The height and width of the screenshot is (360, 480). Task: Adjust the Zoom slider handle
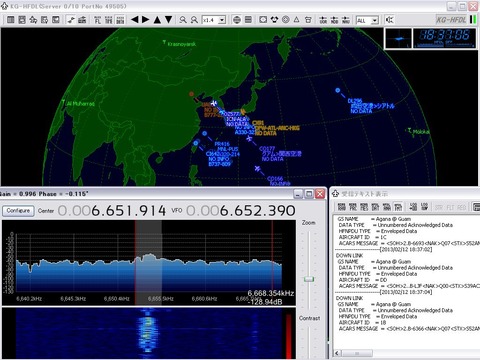pos(309,279)
